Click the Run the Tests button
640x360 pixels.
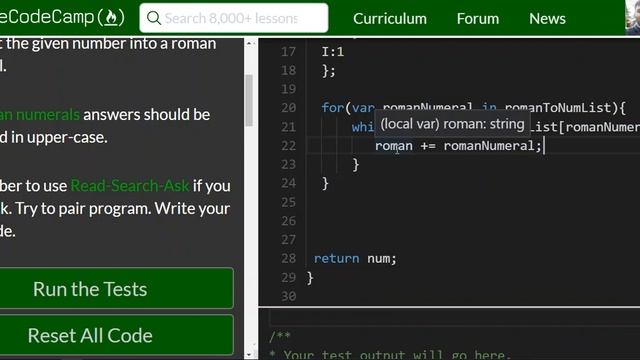click(x=116, y=289)
